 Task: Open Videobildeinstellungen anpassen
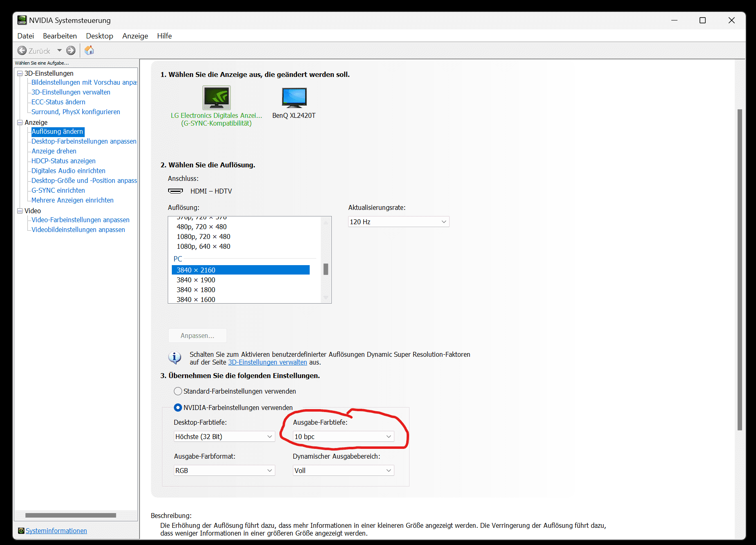[x=78, y=230]
